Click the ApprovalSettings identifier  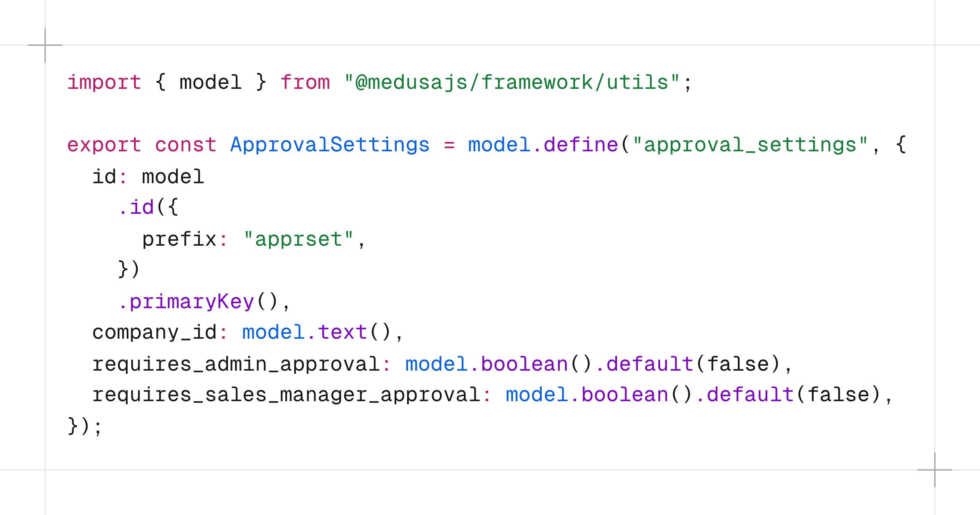[330, 145]
